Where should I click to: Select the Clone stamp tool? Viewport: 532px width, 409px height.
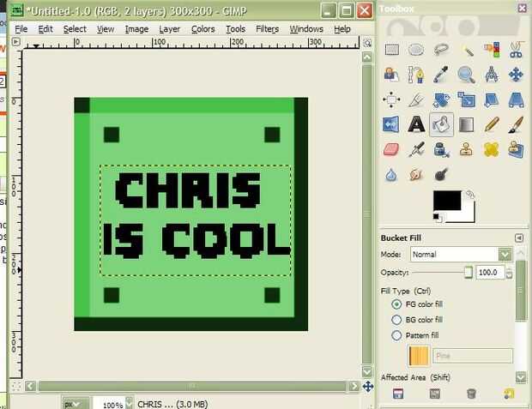tap(467, 149)
